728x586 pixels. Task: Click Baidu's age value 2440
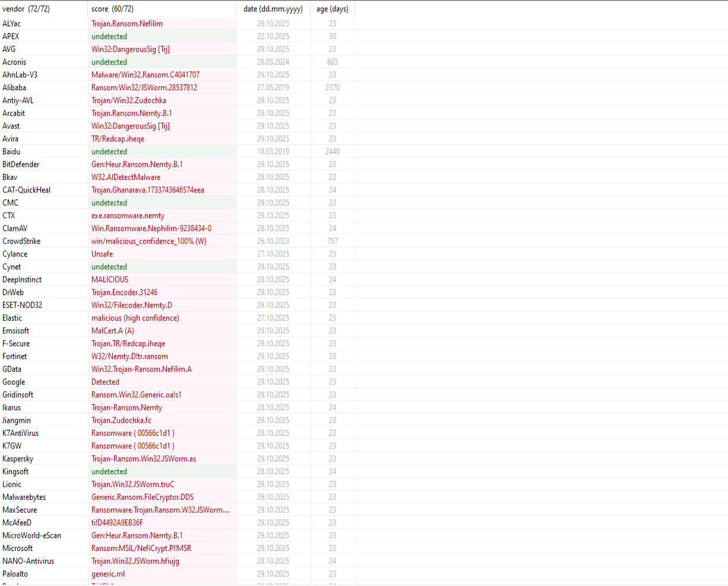pos(332,152)
